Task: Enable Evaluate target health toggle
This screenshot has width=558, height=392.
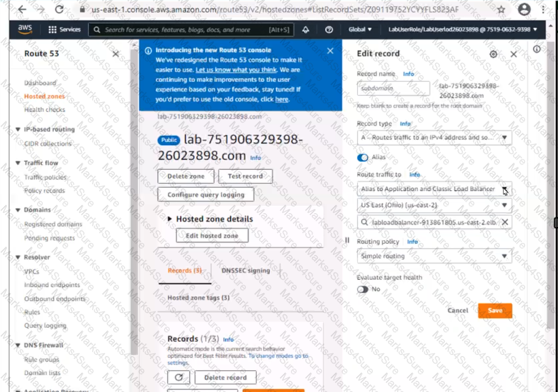Action: (363, 289)
